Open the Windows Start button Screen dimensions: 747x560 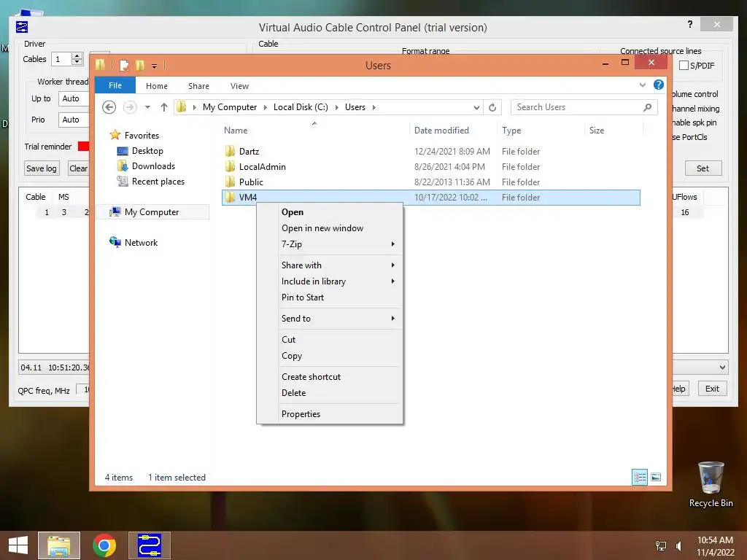tap(18, 545)
